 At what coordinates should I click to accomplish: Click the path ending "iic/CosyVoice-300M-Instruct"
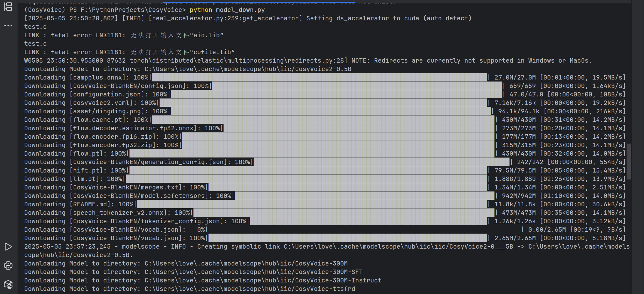263,280
